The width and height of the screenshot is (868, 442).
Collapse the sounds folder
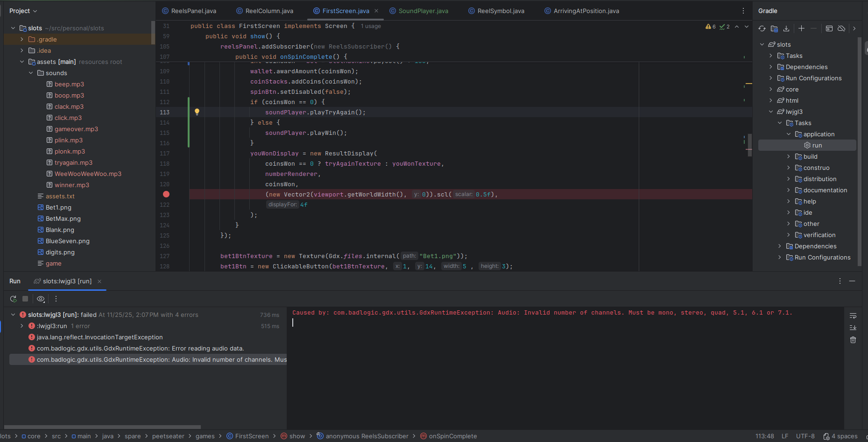coord(31,73)
